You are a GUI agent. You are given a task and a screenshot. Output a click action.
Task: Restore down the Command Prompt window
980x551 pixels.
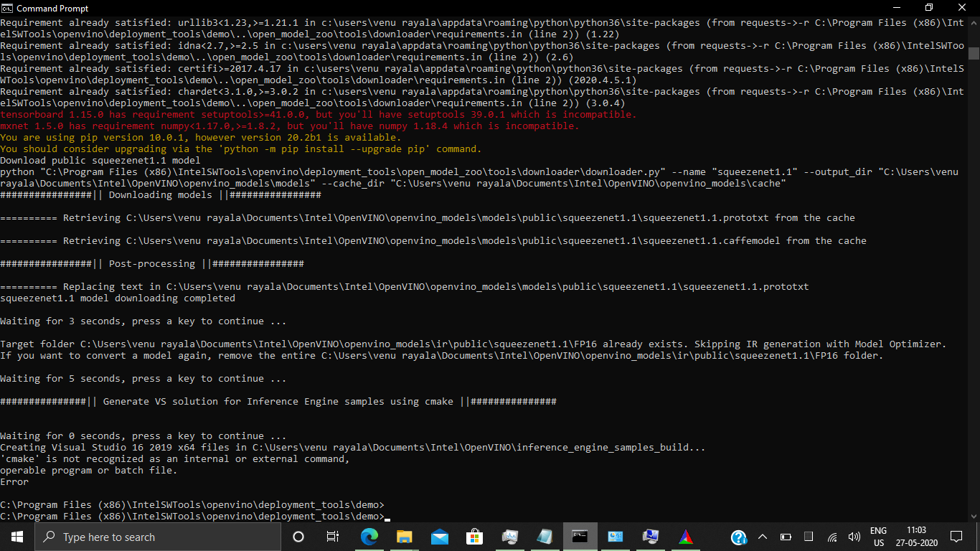[929, 8]
